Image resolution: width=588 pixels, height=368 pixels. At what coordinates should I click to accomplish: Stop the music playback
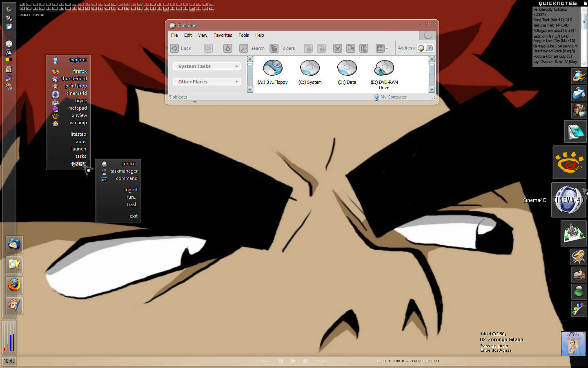point(305,361)
